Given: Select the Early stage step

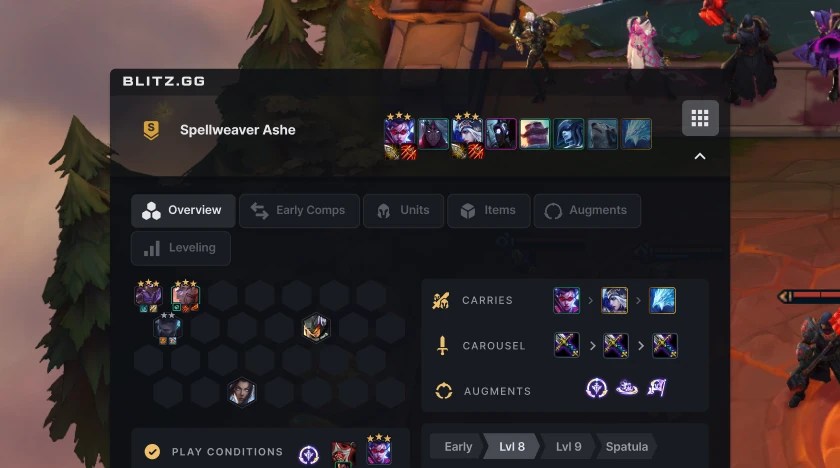Looking at the screenshot, I should pyautogui.click(x=458, y=447).
